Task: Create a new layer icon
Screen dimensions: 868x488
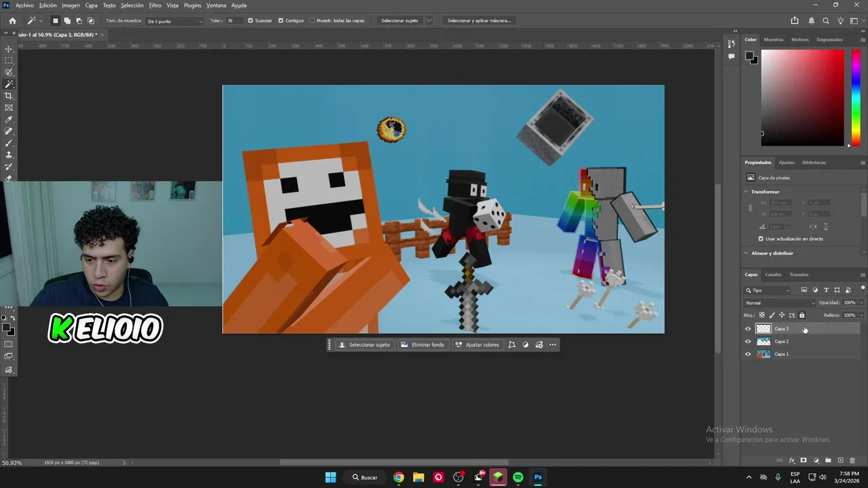Action: click(840, 460)
